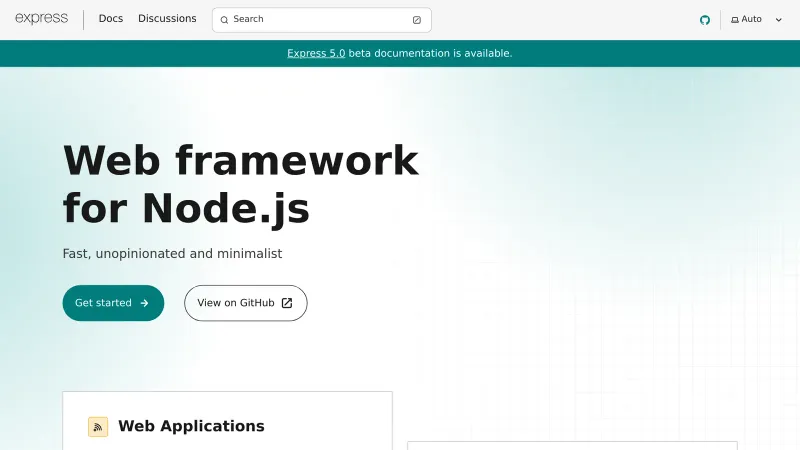The width and height of the screenshot is (800, 450).
Task: Expand the theme chevron arrow
Action: click(x=779, y=20)
